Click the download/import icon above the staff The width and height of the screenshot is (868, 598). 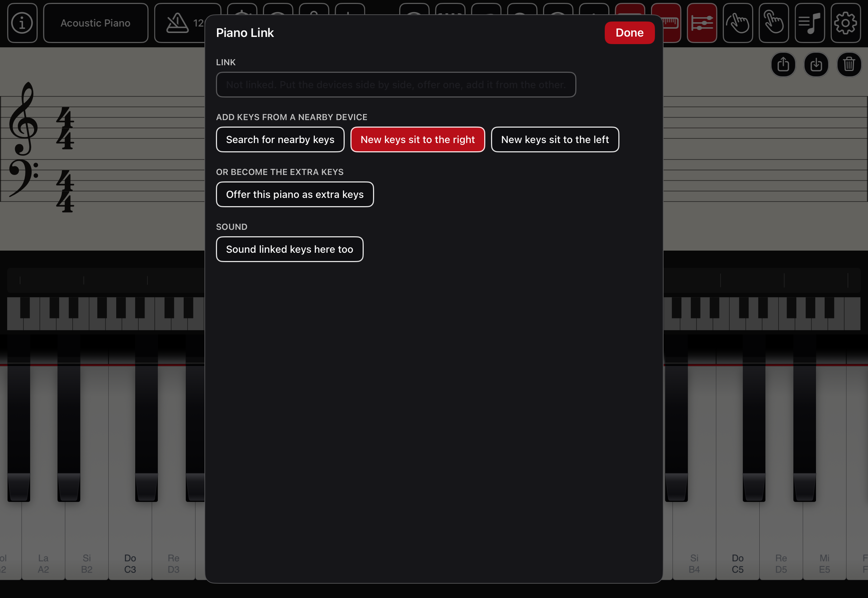816,65
